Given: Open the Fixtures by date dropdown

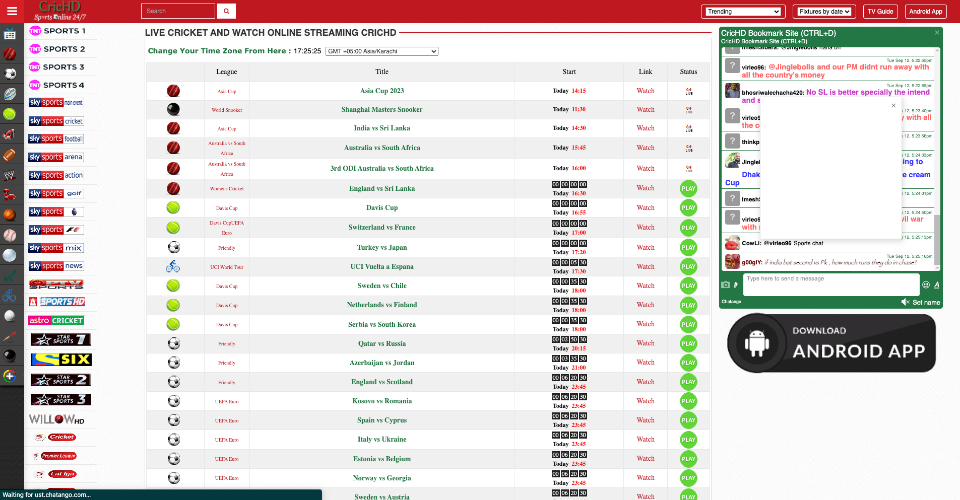Looking at the screenshot, I should pyautogui.click(x=824, y=12).
